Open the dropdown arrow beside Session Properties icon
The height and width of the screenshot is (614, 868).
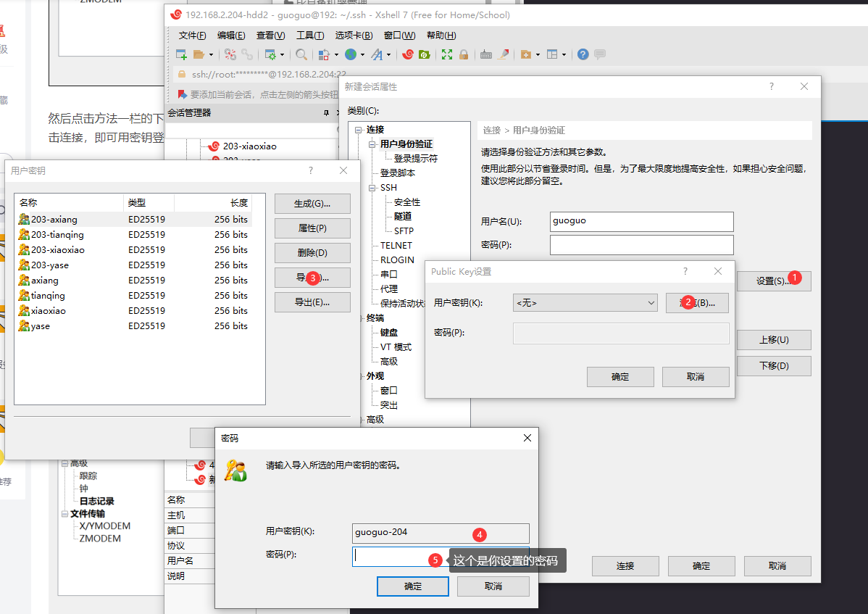283,55
